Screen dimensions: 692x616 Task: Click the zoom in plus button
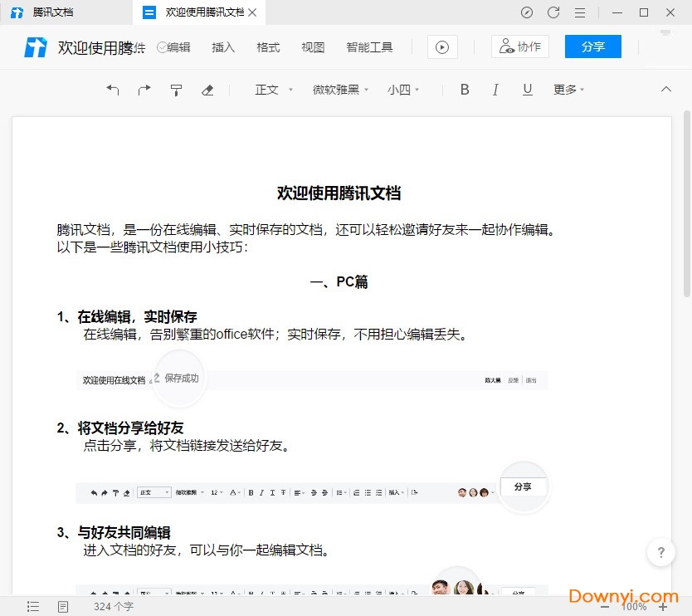click(662, 607)
